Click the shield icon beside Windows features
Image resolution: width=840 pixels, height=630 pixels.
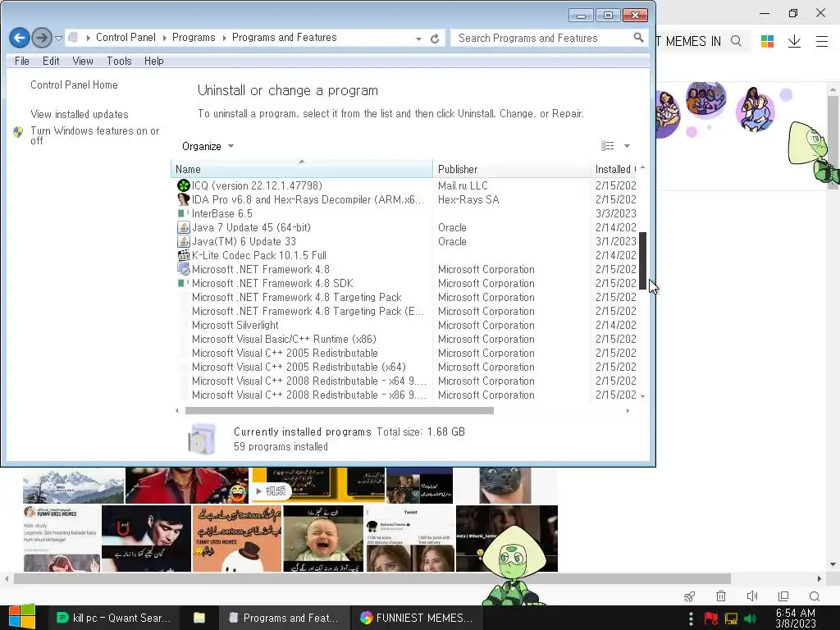tap(18, 132)
